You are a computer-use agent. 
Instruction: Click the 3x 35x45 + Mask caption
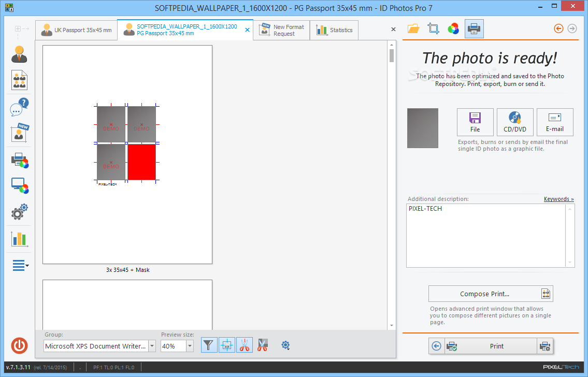click(127, 270)
